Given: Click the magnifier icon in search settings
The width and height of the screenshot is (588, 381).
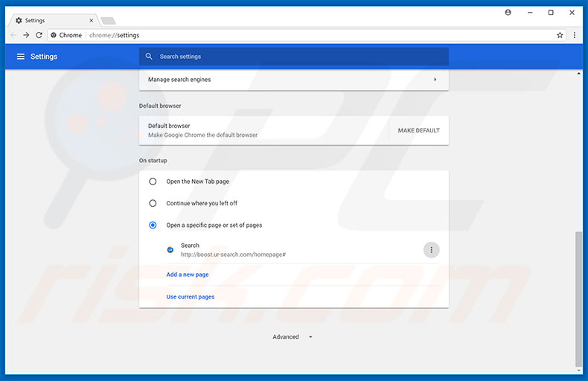Looking at the screenshot, I should point(149,57).
